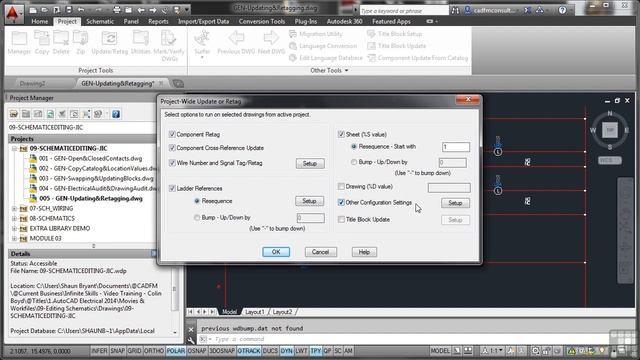Click OK in the Update or Retag dialog
This screenshot has height=360, width=640.
(x=276, y=252)
